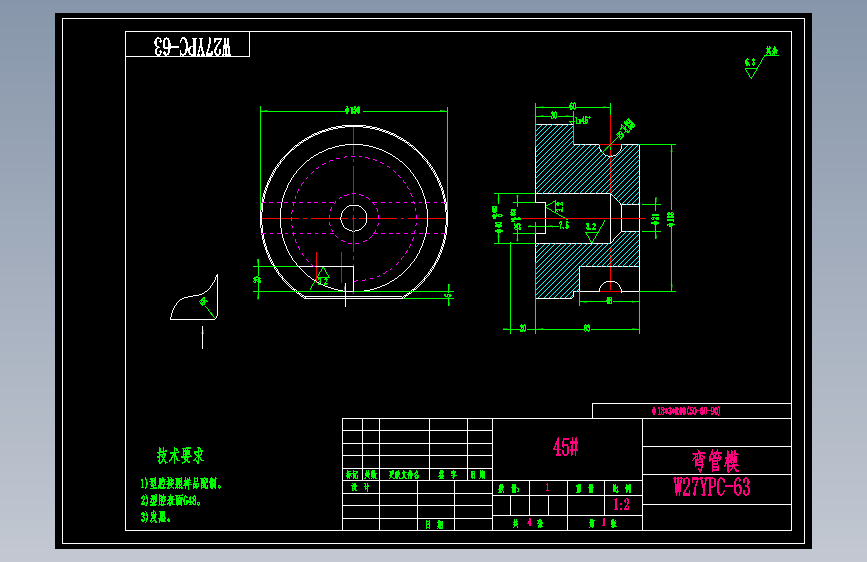Select the 60 dimension above section view
The image size is (867, 562).
(x=572, y=106)
